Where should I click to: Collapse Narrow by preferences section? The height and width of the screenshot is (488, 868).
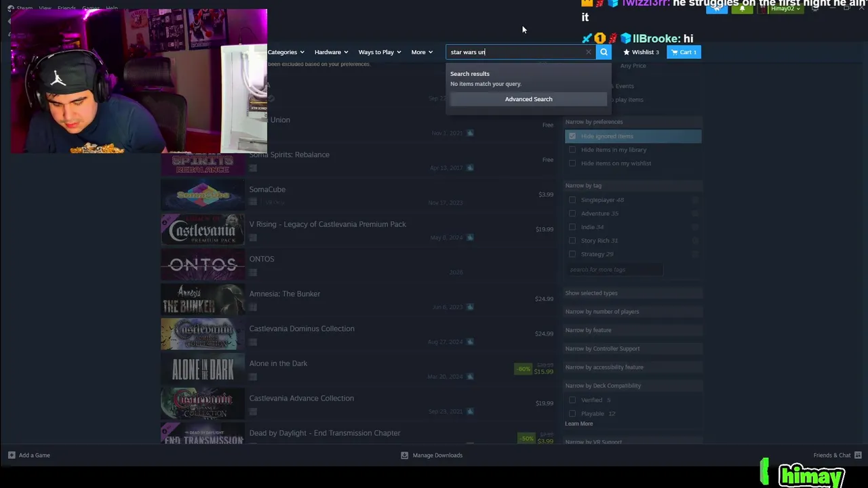pyautogui.click(x=633, y=122)
